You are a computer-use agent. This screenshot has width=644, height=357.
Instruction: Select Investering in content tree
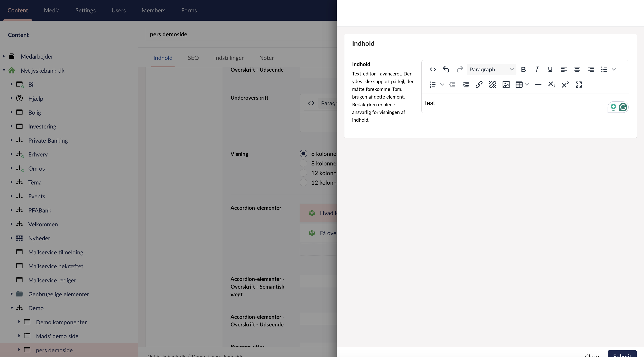[x=42, y=126]
